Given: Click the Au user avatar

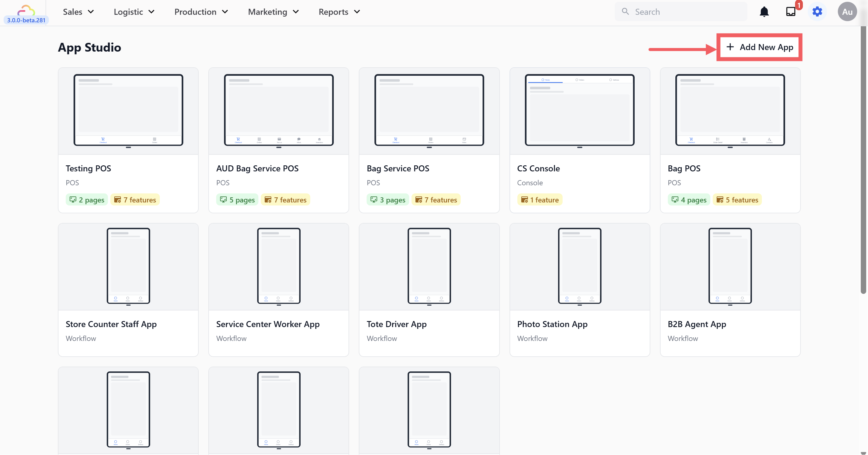Looking at the screenshot, I should tap(847, 12).
